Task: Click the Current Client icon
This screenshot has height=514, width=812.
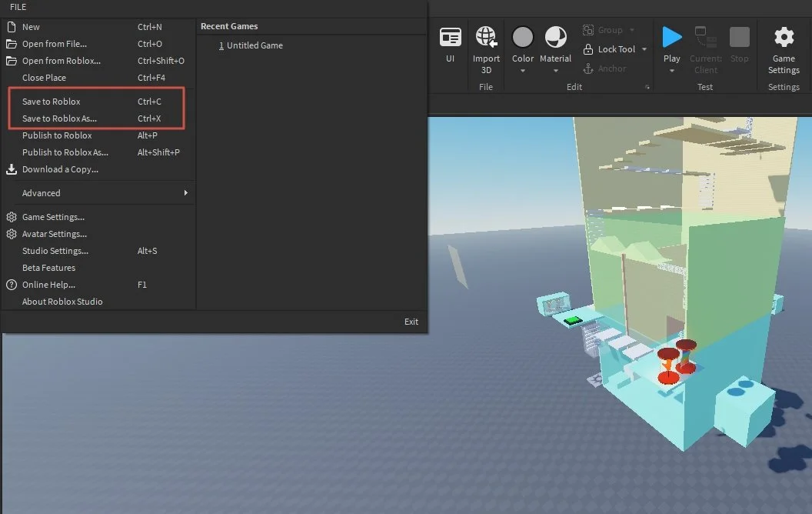Action: pos(705,37)
